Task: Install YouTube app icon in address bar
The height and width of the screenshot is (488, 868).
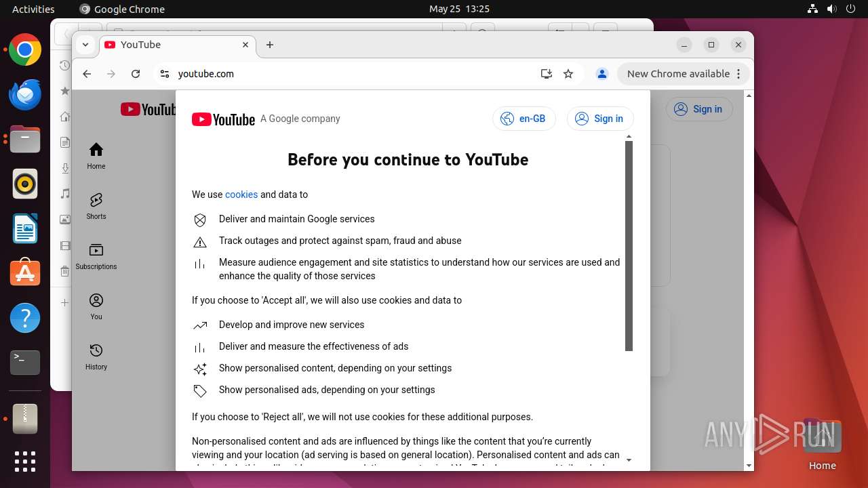Action: 547,74
